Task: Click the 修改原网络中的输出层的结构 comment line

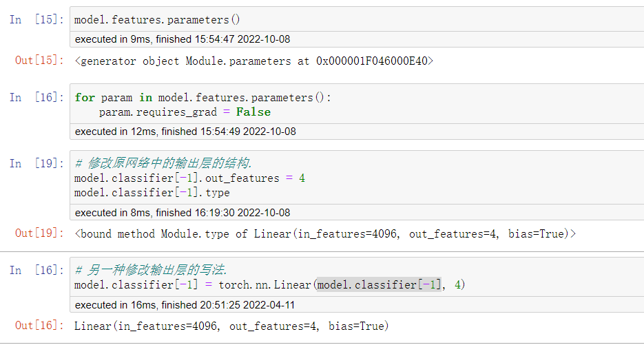Action: (x=163, y=163)
